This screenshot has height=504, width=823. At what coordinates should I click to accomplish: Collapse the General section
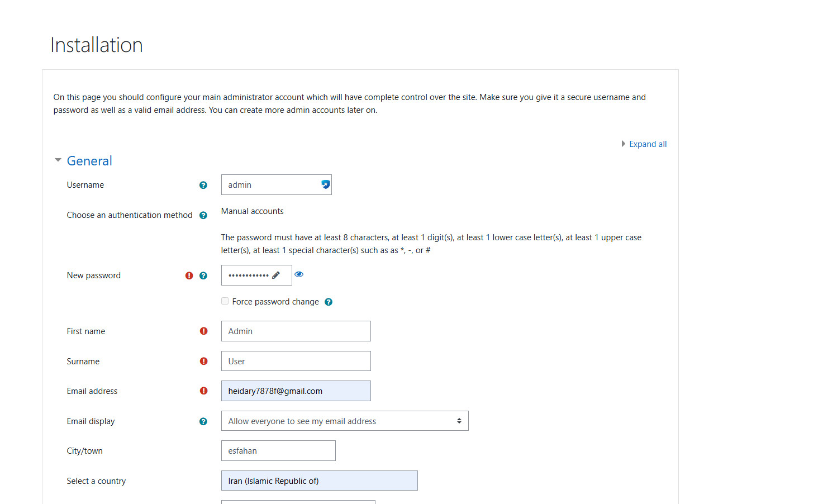pos(58,160)
